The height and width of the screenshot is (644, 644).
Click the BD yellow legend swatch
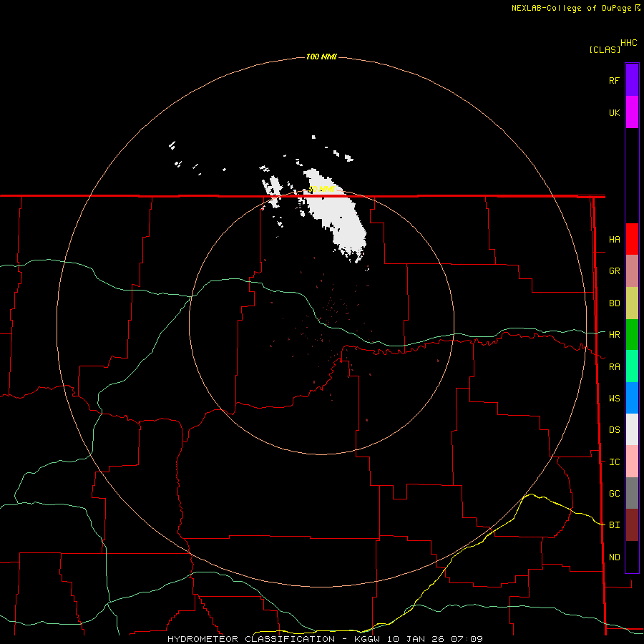632,303
